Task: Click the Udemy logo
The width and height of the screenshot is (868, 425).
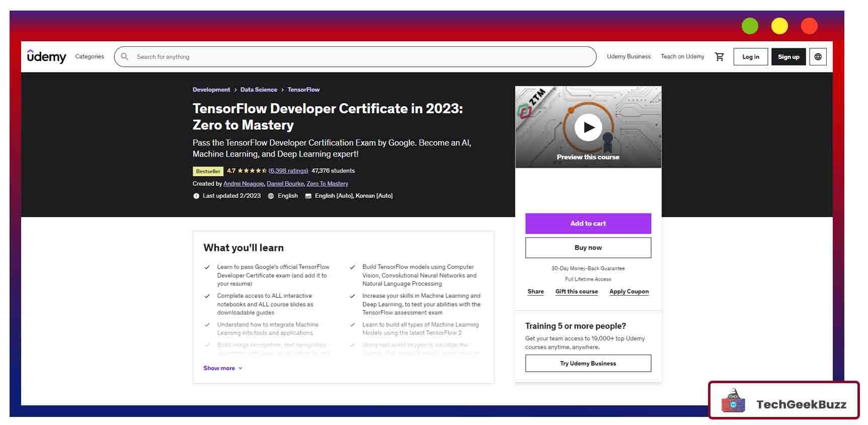Action: pos(46,56)
